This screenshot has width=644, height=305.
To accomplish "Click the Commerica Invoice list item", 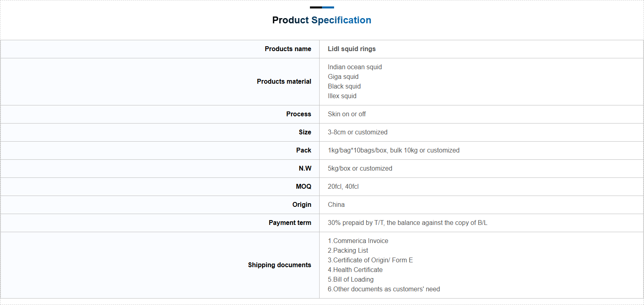I will pyautogui.click(x=358, y=241).
